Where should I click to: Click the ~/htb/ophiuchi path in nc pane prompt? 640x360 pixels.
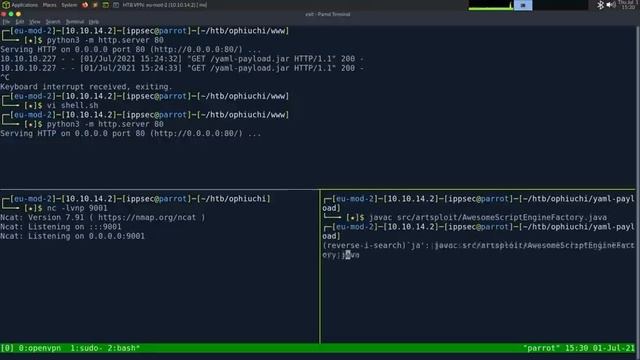pyautogui.click(x=234, y=199)
